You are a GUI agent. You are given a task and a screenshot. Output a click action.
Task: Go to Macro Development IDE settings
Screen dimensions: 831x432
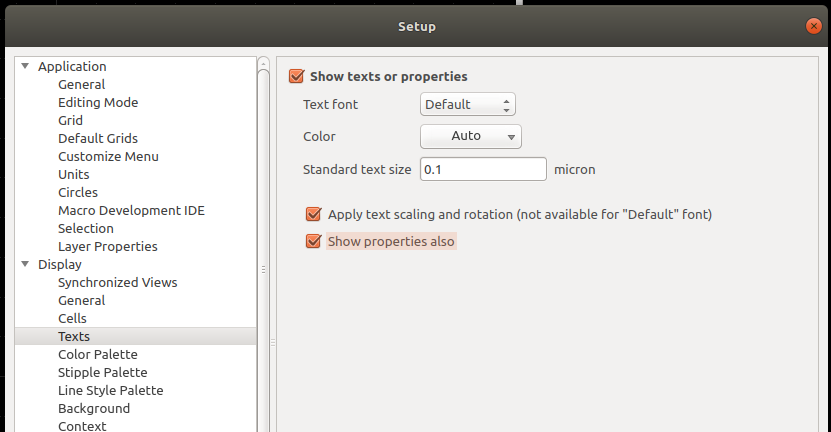pos(131,210)
